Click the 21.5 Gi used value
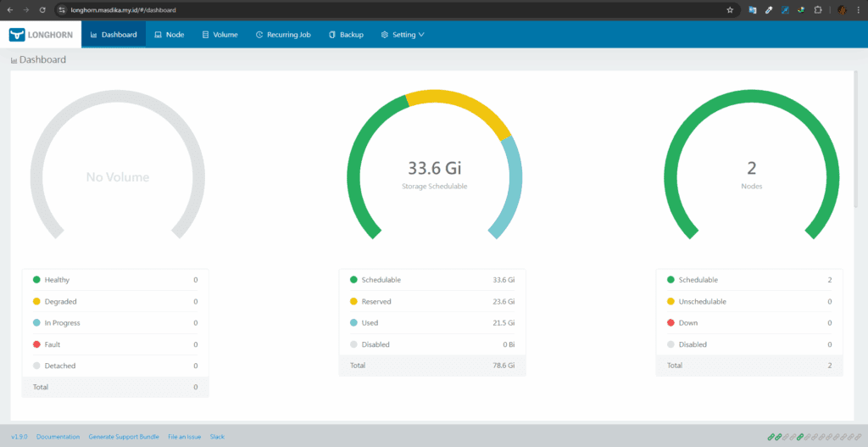The image size is (868, 447). pyautogui.click(x=504, y=323)
